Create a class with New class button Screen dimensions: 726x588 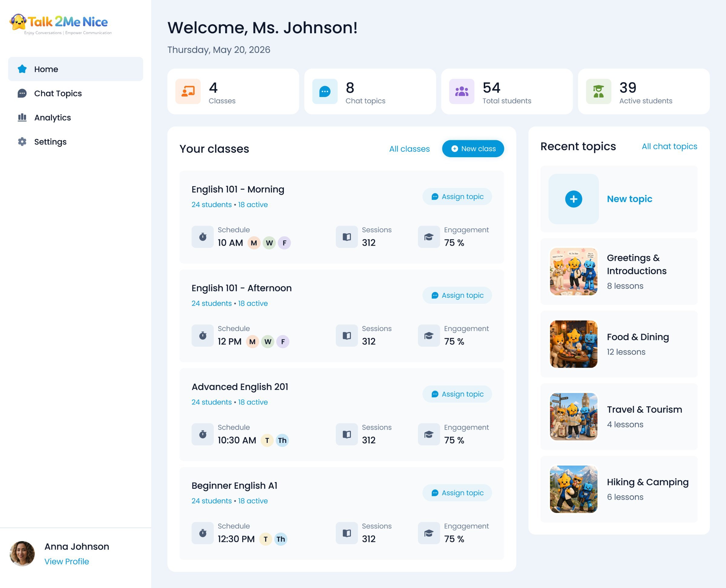[x=473, y=149]
